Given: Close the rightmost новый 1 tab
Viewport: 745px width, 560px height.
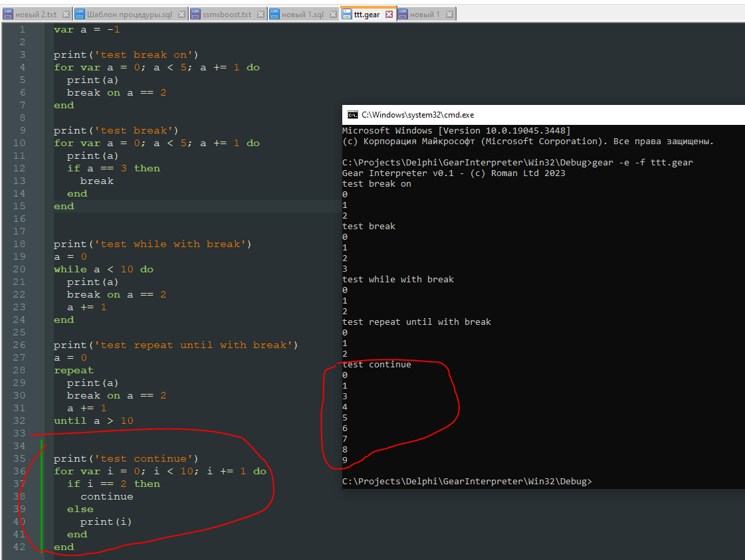Looking at the screenshot, I should click(x=450, y=14).
